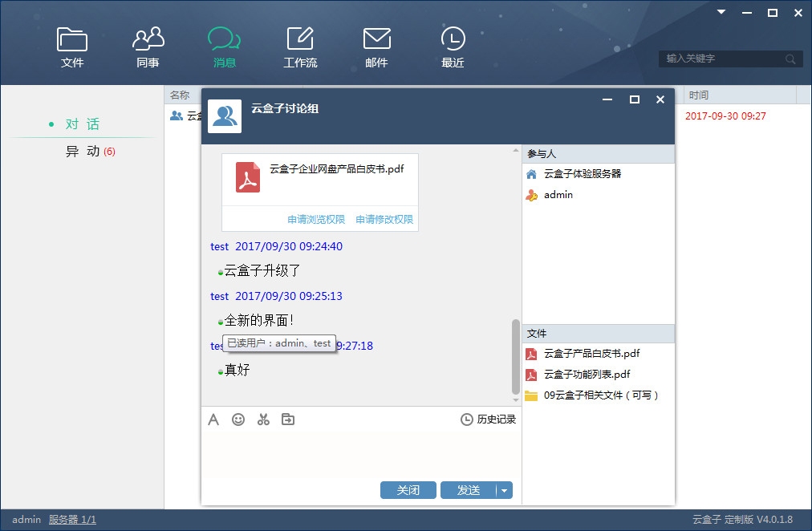Open 历史记录 chat history
812x531 pixels.
tap(489, 420)
